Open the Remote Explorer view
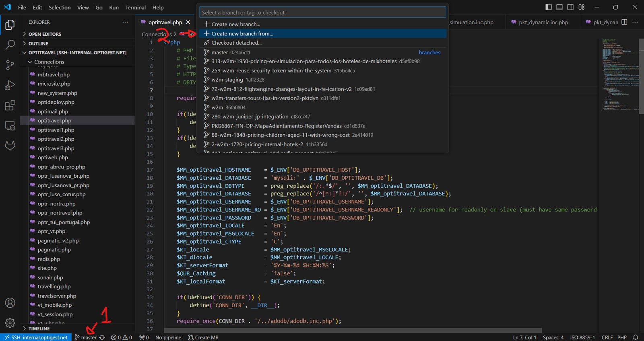 click(10, 125)
